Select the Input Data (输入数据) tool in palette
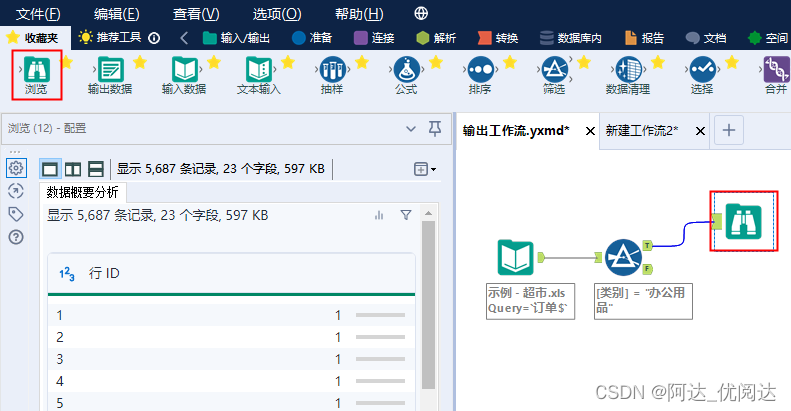The width and height of the screenshot is (791, 411). click(x=184, y=75)
